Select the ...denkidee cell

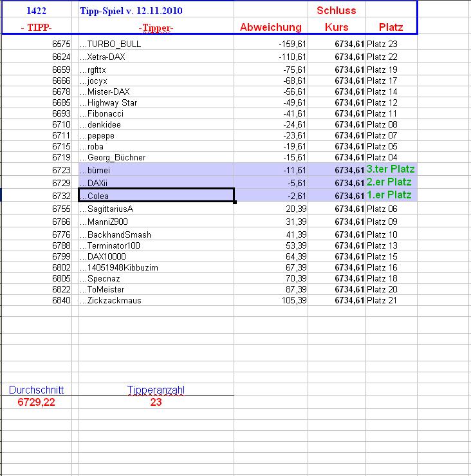click(x=156, y=124)
